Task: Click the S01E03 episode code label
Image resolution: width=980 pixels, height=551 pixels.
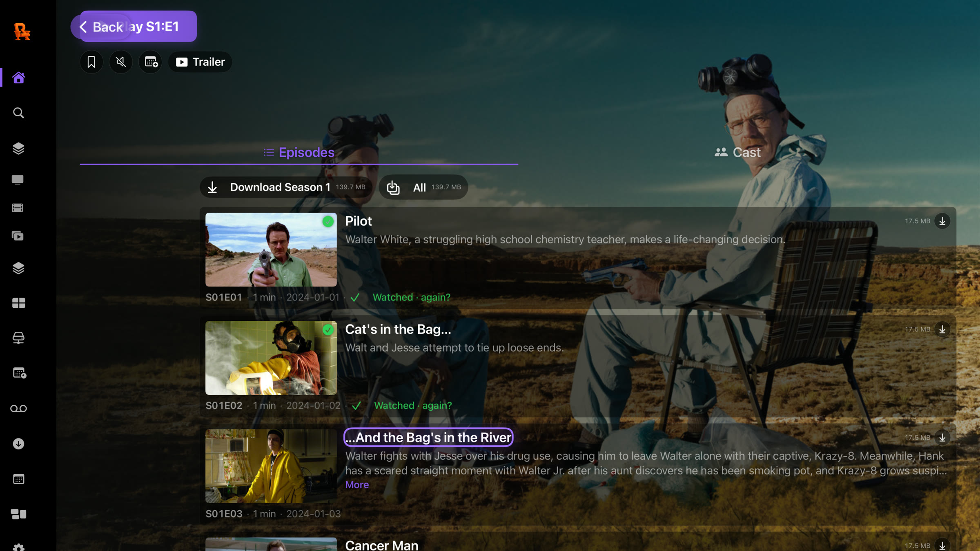Action: pos(224,514)
